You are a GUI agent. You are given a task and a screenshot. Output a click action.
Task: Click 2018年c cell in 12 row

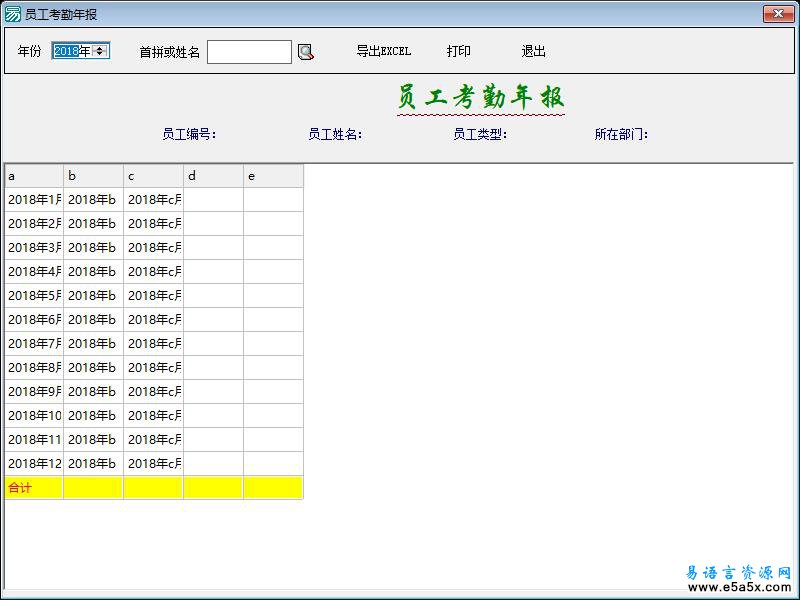(153, 463)
